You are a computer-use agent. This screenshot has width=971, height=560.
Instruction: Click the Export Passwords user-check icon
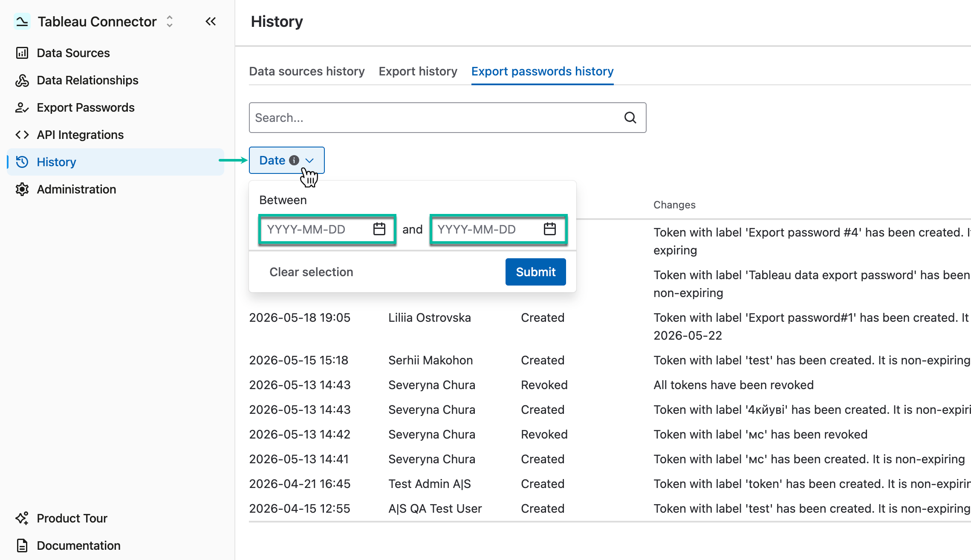pyautogui.click(x=22, y=107)
